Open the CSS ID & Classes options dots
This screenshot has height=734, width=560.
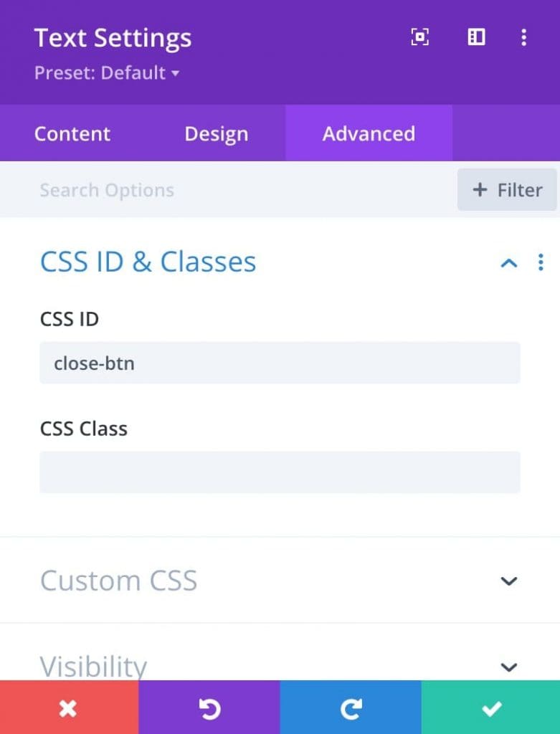click(x=541, y=262)
